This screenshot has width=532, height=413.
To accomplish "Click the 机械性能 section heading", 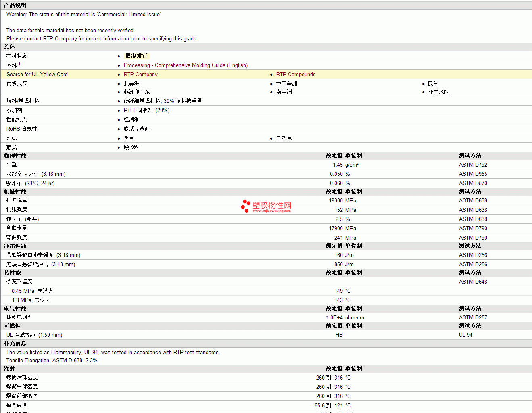I will pyautogui.click(x=15, y=192).
